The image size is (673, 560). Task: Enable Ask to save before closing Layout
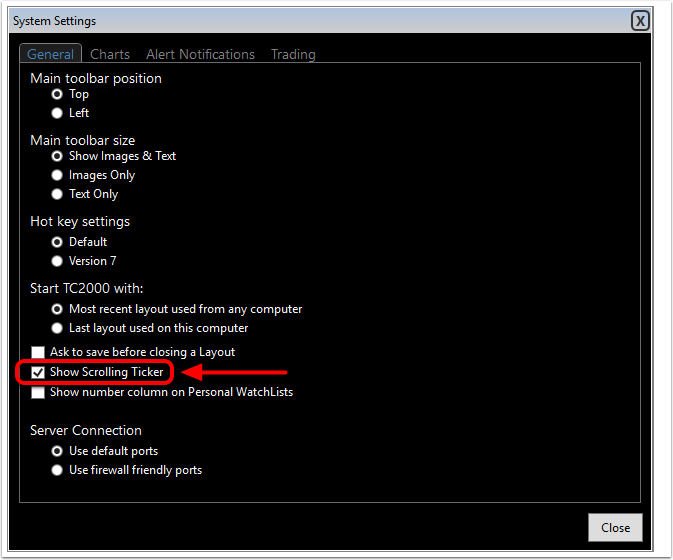click(x=38, y=352)
